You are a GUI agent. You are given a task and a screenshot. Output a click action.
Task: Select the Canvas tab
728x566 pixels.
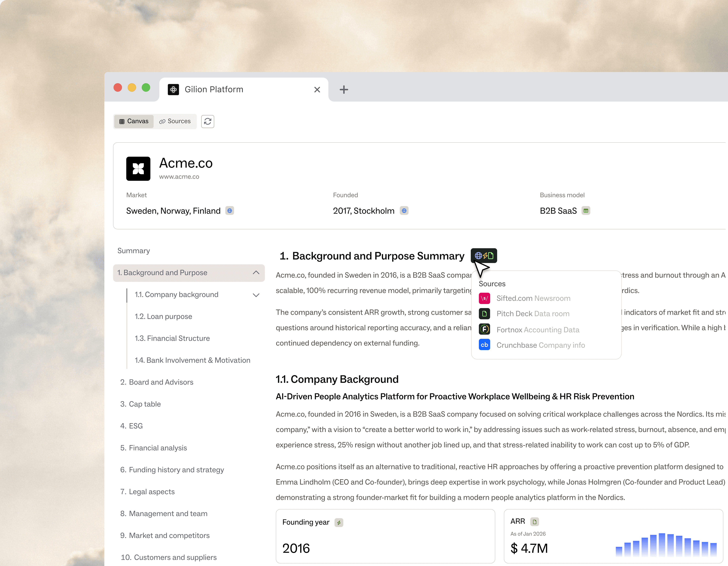[134, 121]
